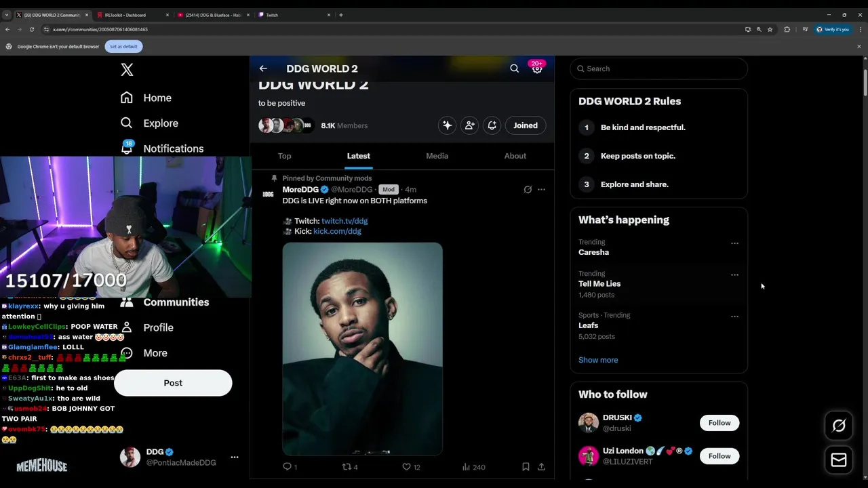Screen dimensions: 868x488
Task: Open Chrome three-dot menu
Action: 860,29
